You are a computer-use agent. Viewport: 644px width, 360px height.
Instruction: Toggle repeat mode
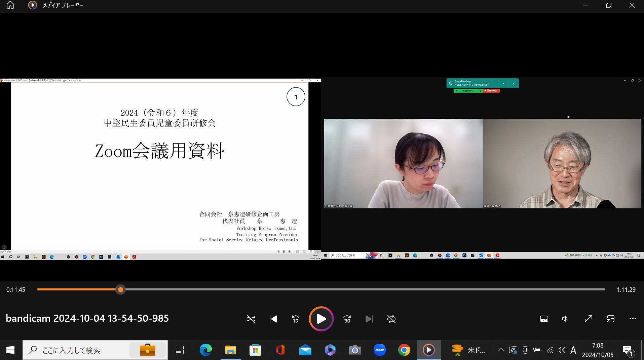[391, 319]
